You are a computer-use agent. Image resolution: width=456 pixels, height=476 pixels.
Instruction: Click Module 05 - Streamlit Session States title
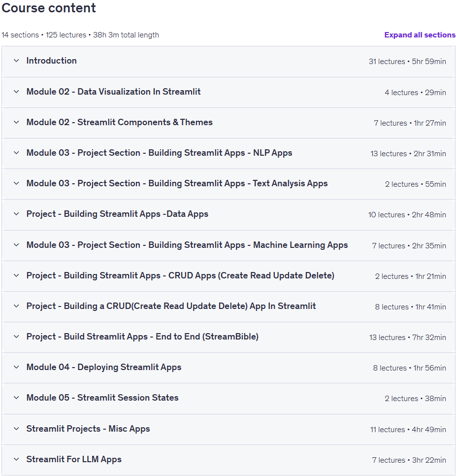pos(102,398)
